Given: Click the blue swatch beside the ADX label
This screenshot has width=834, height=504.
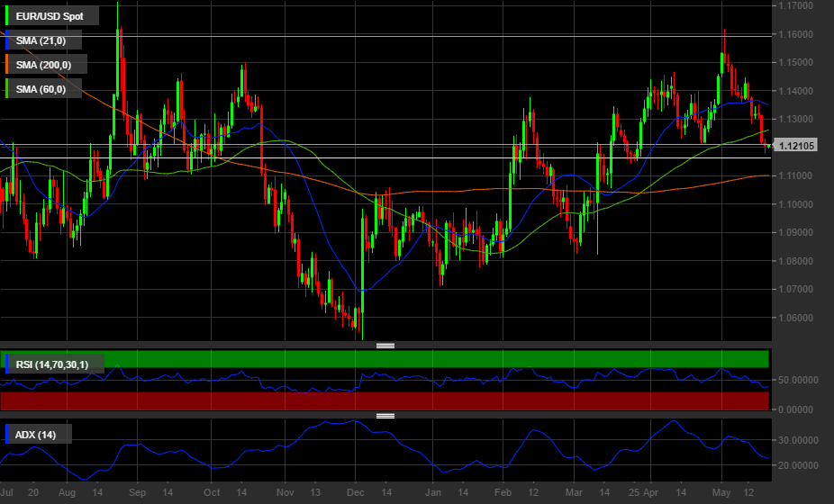Looking at the screenshot, I should click(8, 436).
